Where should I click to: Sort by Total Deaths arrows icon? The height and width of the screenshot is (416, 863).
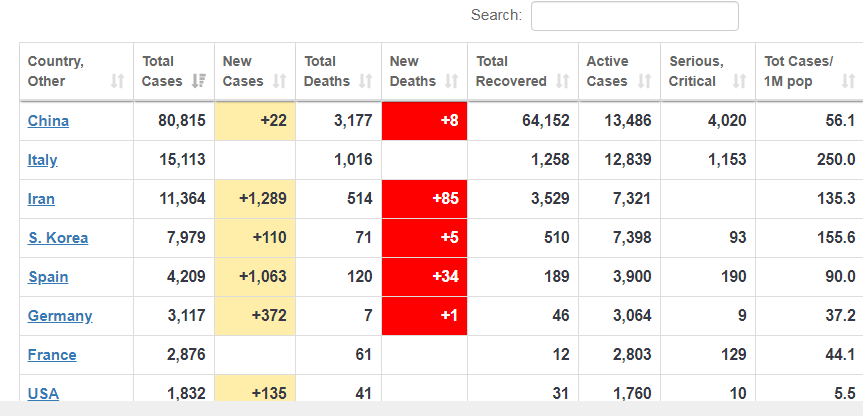coord(365,81)
